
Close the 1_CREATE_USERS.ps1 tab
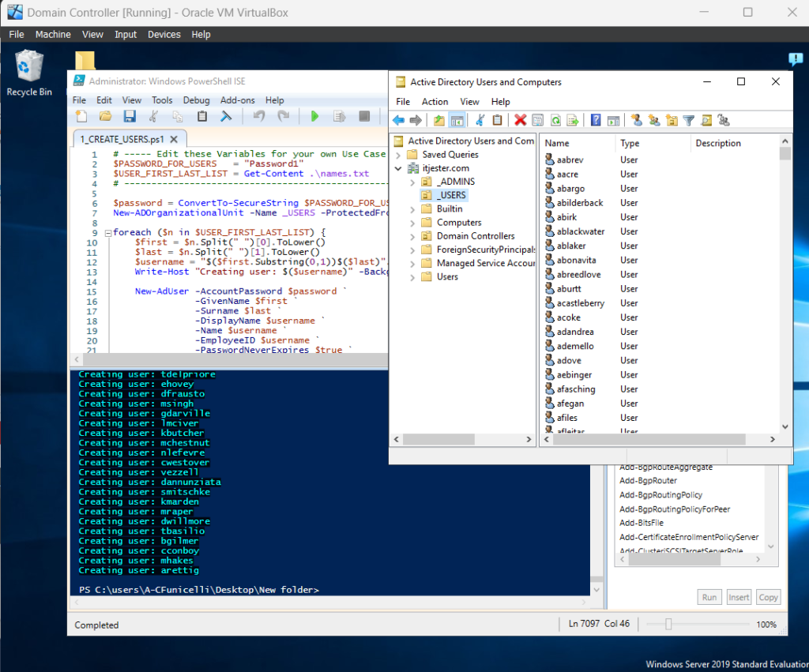175,139
